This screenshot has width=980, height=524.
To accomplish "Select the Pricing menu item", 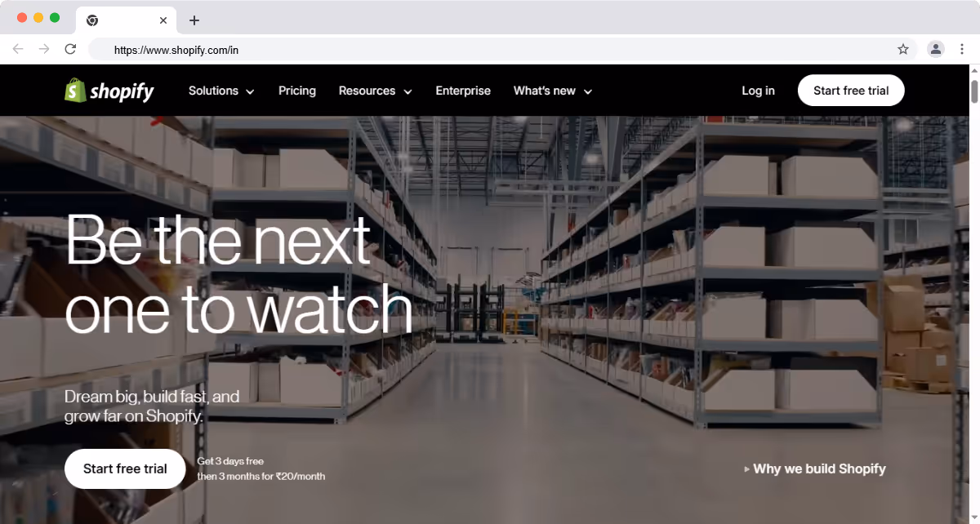I will 296,91.
